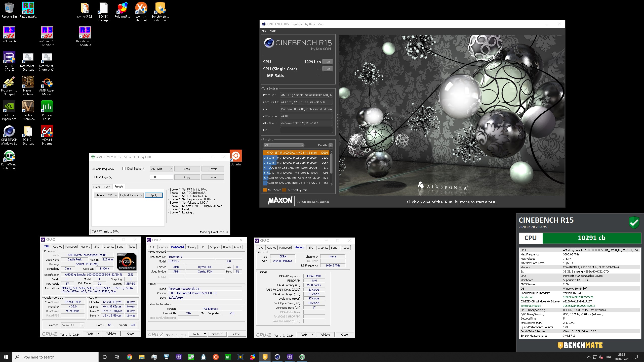The image size is (644, 362).
Task: Click the Cinebench Info text field
Action: point(306,130)
